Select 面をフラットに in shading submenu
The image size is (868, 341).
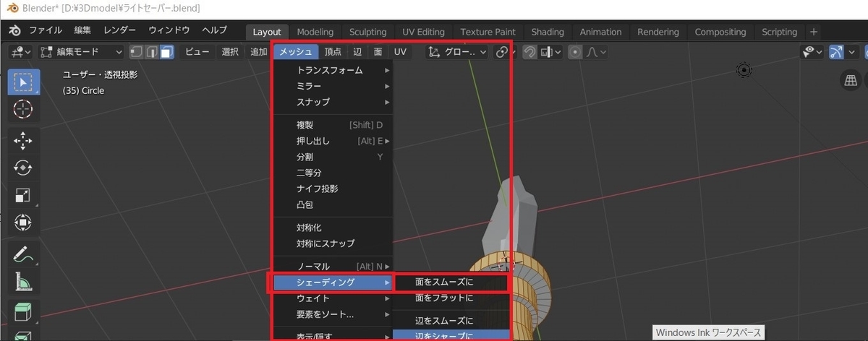[x=451, y=298]
